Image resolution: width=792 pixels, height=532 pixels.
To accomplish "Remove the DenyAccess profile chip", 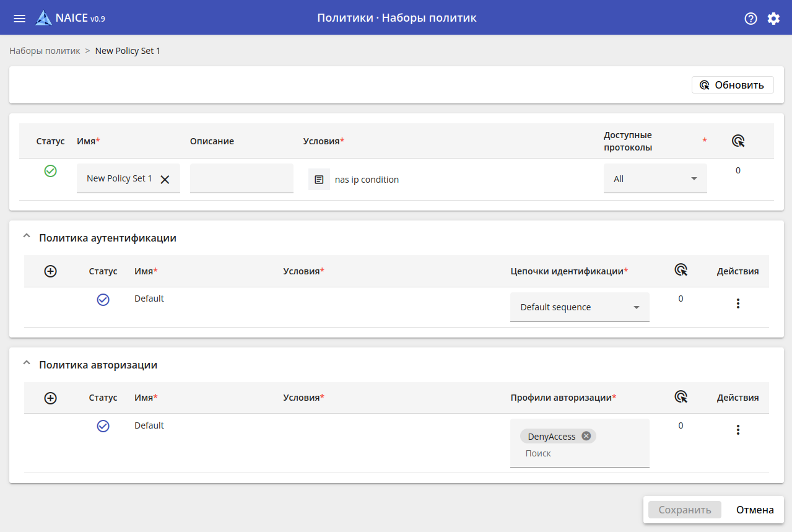I will coord(586,436).
